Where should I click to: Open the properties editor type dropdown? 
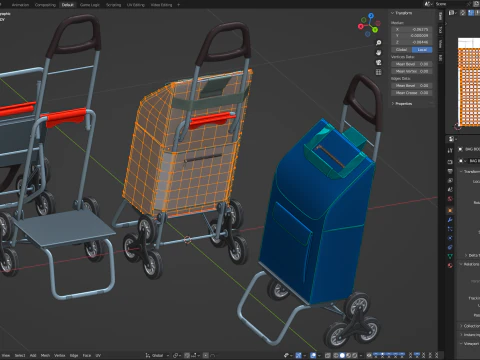coord(452,139)
